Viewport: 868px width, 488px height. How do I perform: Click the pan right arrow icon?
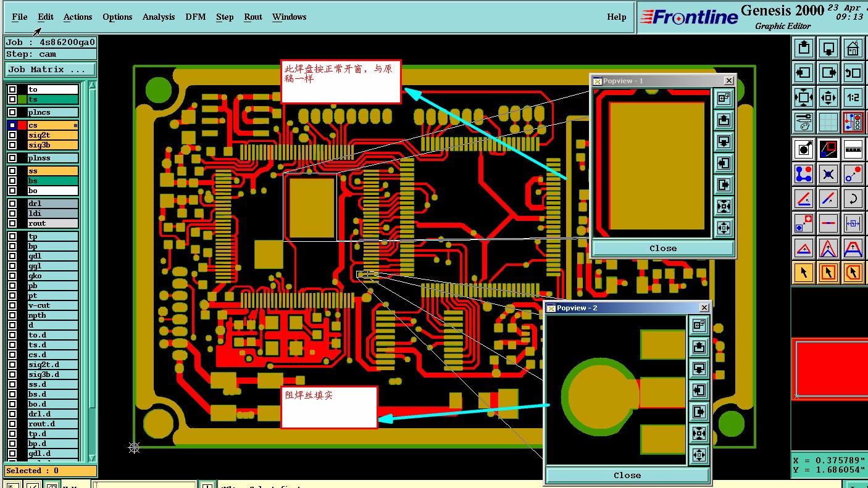tap(828, 72)
